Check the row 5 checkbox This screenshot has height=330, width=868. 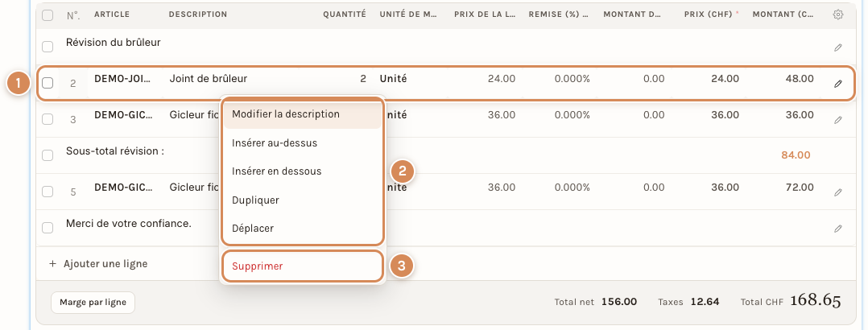pyautogui.click(x=48, y=192)
